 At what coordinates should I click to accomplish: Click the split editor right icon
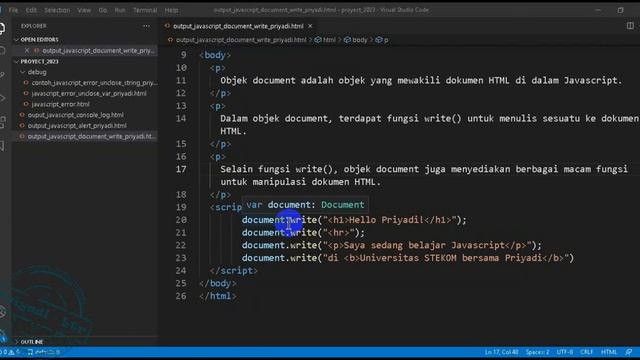point(630,26)
